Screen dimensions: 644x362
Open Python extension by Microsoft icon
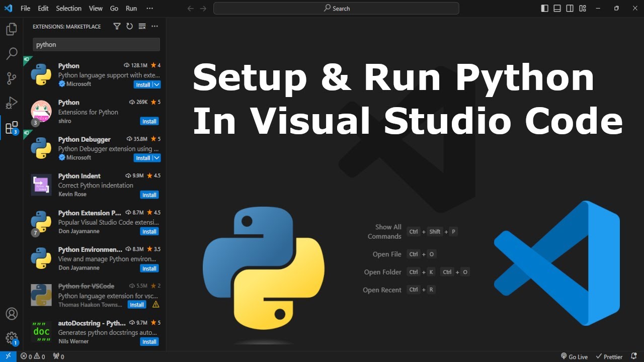41,75
